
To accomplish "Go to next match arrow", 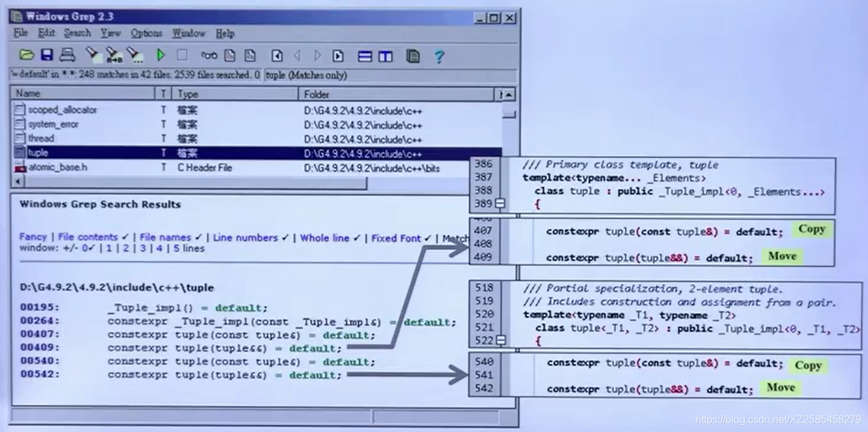I will pyautogui.click(x=317, y=56).
